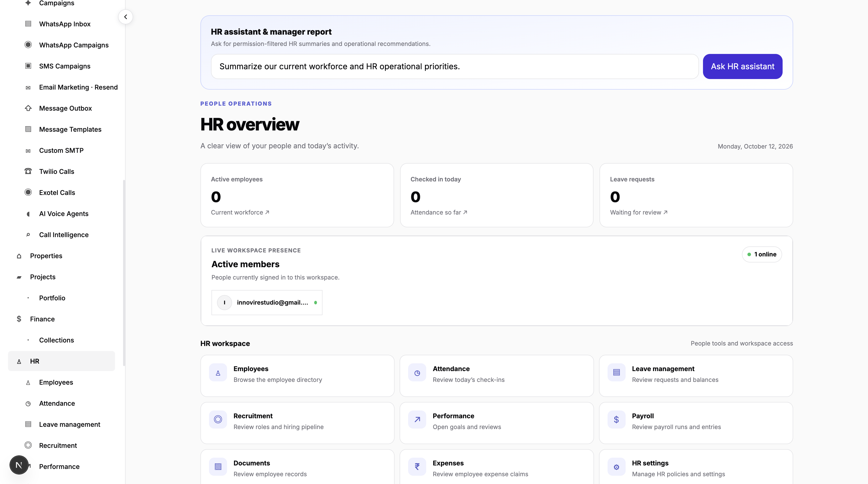The image size is (868, 484).
Task: Open the Leave management workspace card
Action: [696, 376]
